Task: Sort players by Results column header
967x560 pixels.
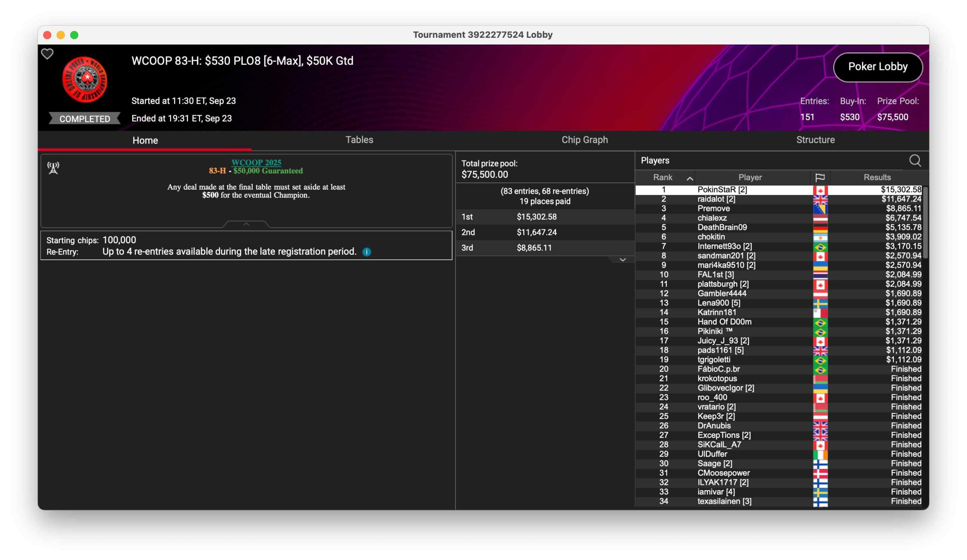Action: 877,177
